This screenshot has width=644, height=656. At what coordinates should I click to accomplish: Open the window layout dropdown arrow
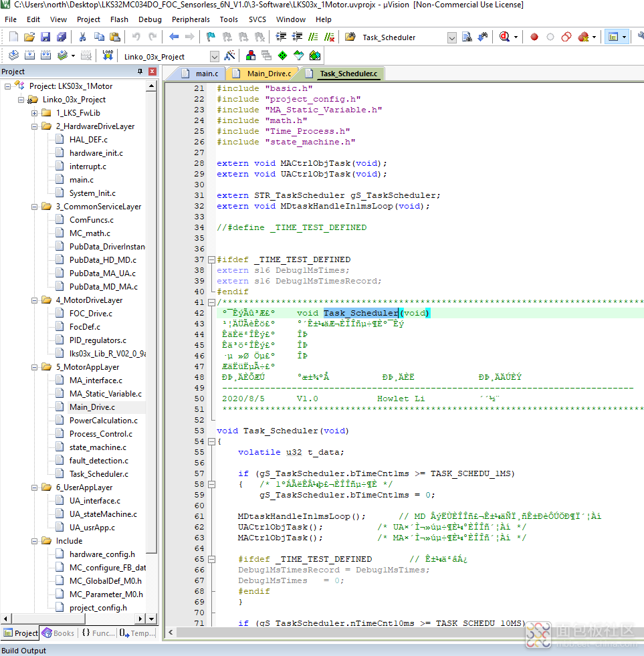[x=624, y=37]
